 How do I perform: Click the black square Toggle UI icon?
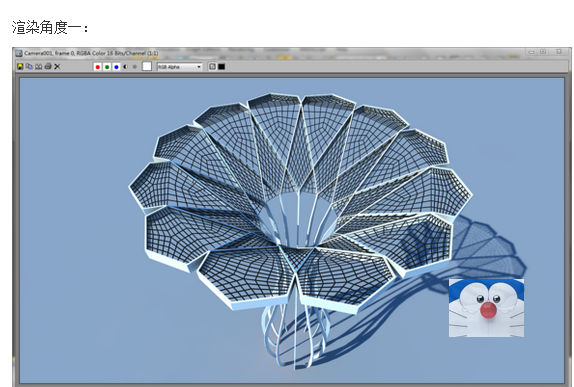tap(221, 67)
